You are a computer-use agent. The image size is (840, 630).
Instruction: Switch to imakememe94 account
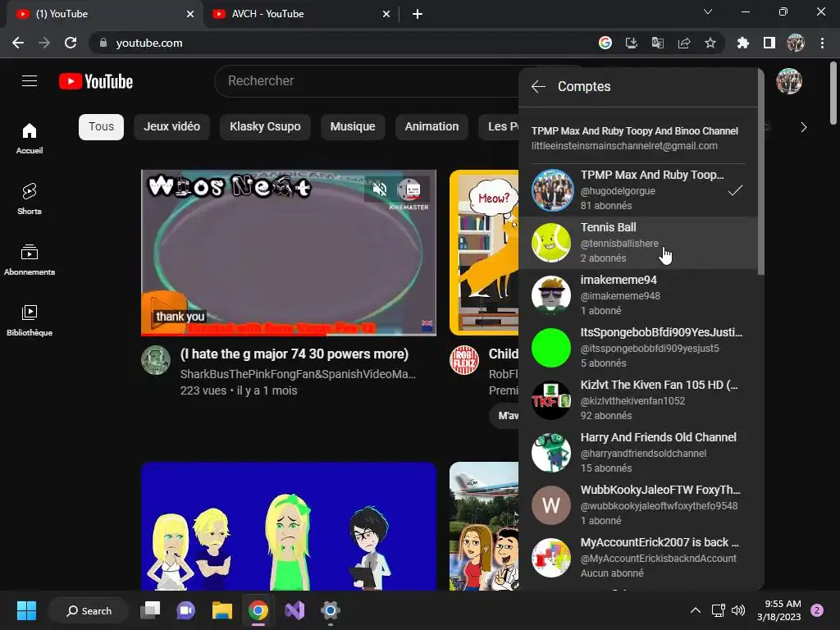tap(638, 295)
